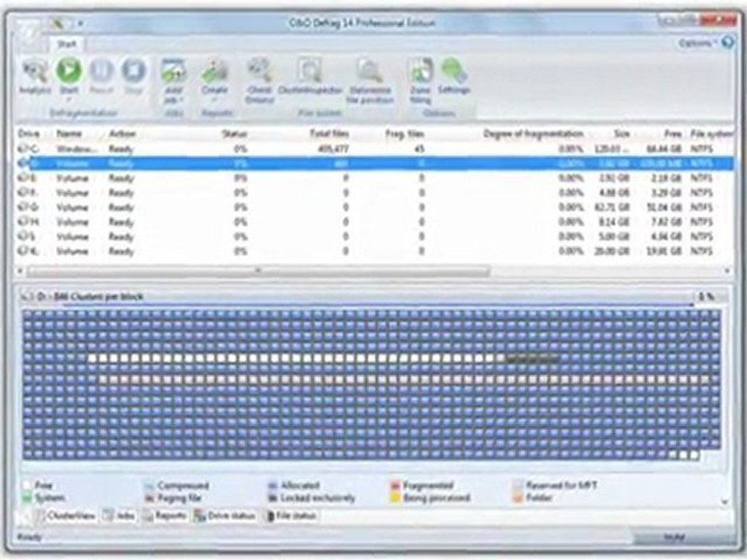
Task: Click the Free legend color swatch
Action: (x=27, y=485)
